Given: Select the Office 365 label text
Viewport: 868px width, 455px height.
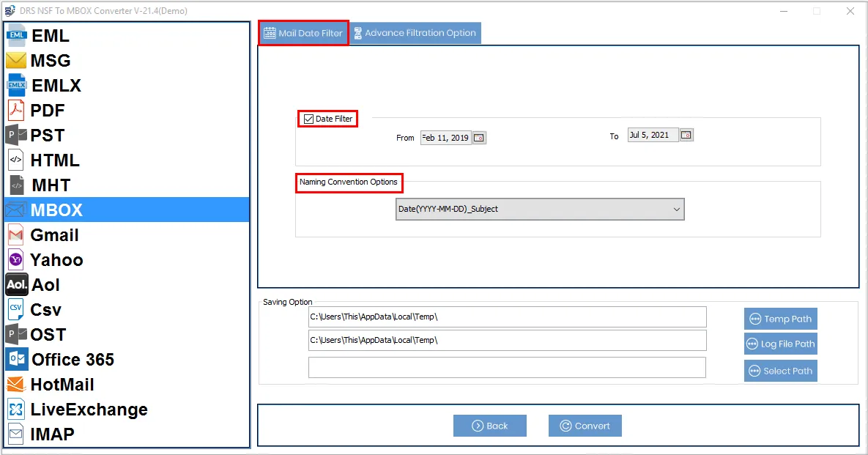Looking at the screenshot, I should point(73,359).
